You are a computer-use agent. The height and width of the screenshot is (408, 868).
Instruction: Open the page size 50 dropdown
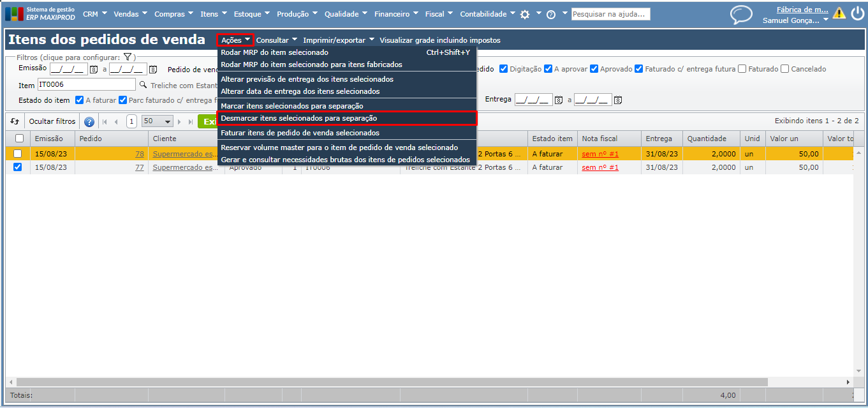pos(158,121)
